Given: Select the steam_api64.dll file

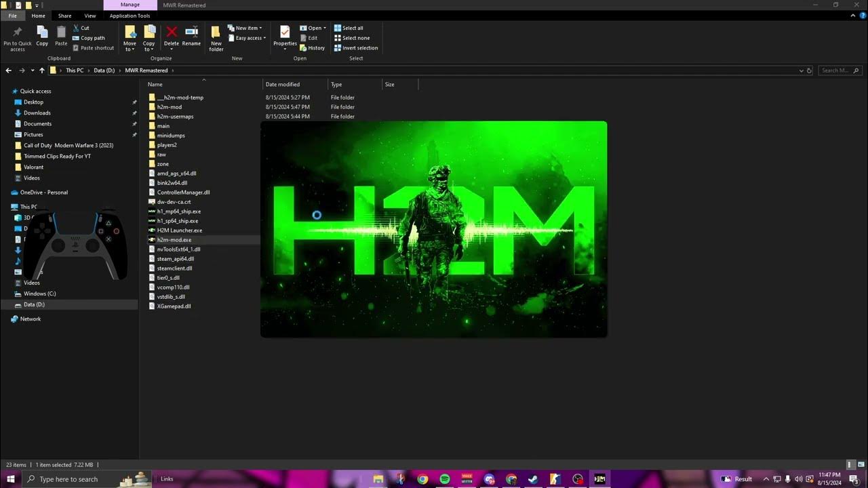Looking at the screenshot, I should [x=176, y=259].
